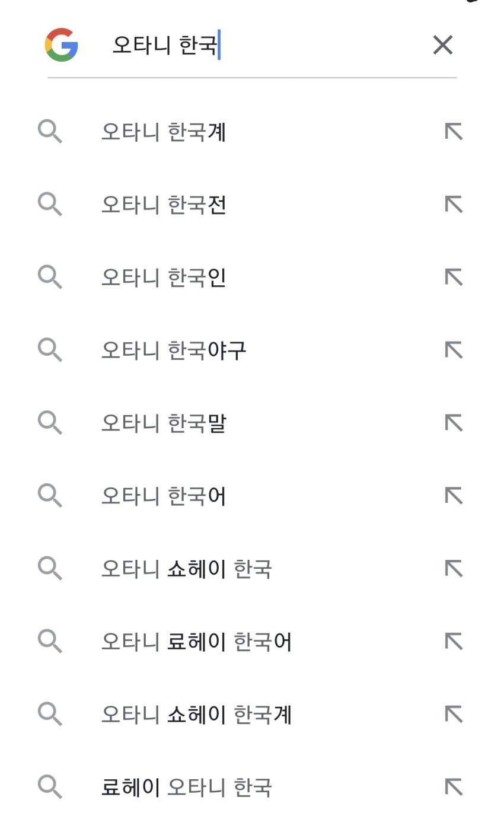
Task: Tap the Google logo icon
Action: pyautogui.click(x=62, y=45)
